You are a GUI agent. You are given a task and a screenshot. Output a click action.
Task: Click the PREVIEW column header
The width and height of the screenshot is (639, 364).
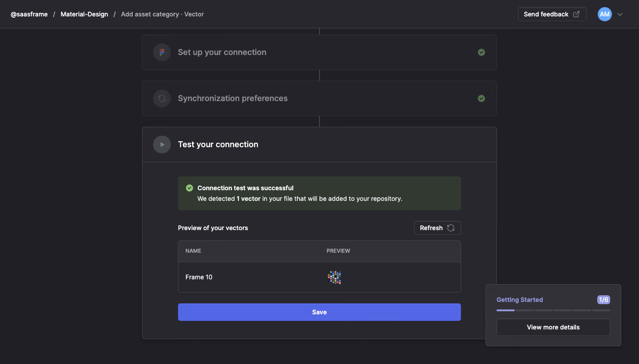(x=338, y=251)
